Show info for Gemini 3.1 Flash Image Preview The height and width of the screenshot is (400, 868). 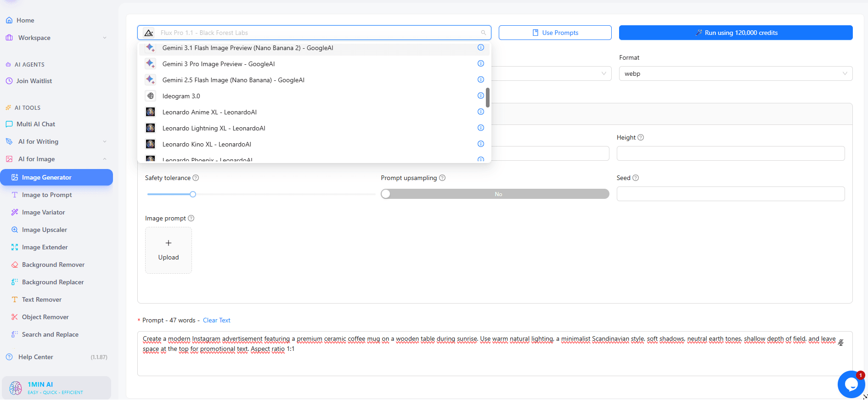click(x=481, y=47)
